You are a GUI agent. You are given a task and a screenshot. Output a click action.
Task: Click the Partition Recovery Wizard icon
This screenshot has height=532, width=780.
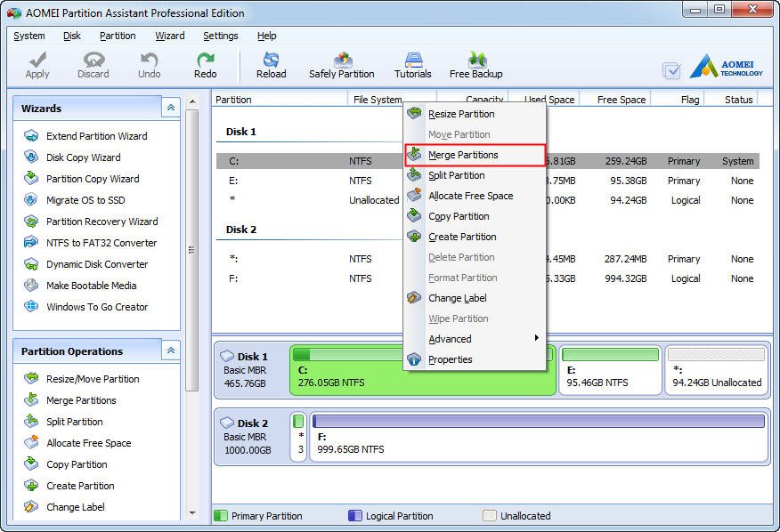coord(31,222)
